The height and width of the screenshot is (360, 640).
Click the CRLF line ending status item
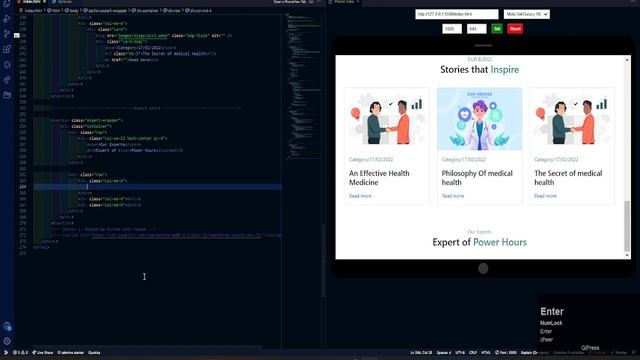point(473,353)
